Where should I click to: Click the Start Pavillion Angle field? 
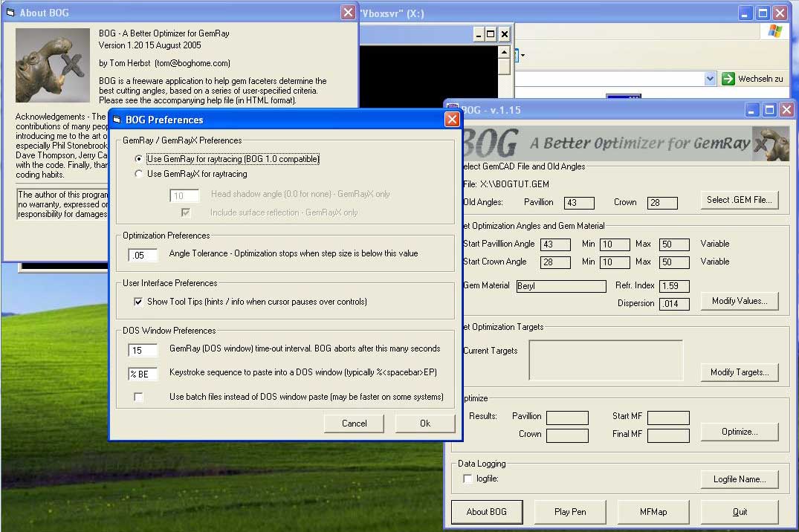click(555, 244)
